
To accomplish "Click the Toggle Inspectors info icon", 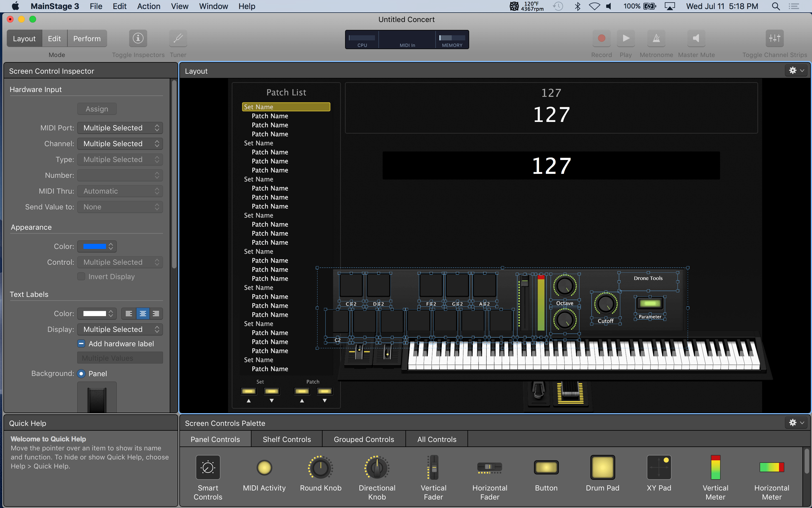I will (x=138, y=38).
